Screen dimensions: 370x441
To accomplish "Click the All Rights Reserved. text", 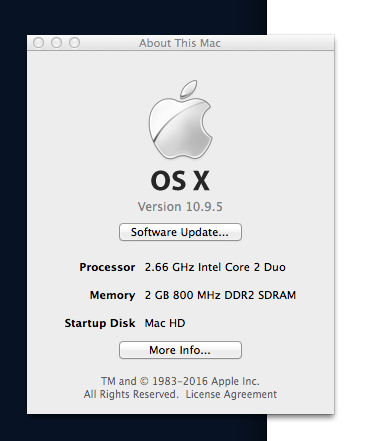I will 131,394.
